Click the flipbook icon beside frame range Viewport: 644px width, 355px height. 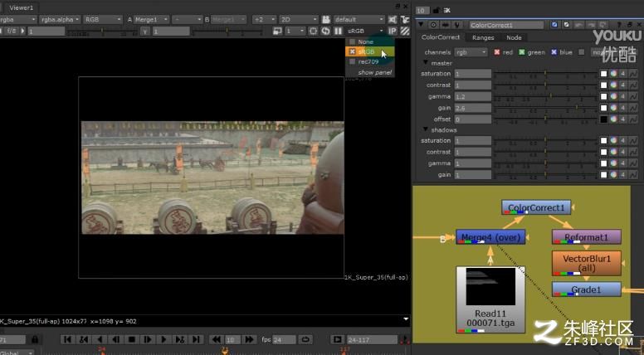(337, 339)
